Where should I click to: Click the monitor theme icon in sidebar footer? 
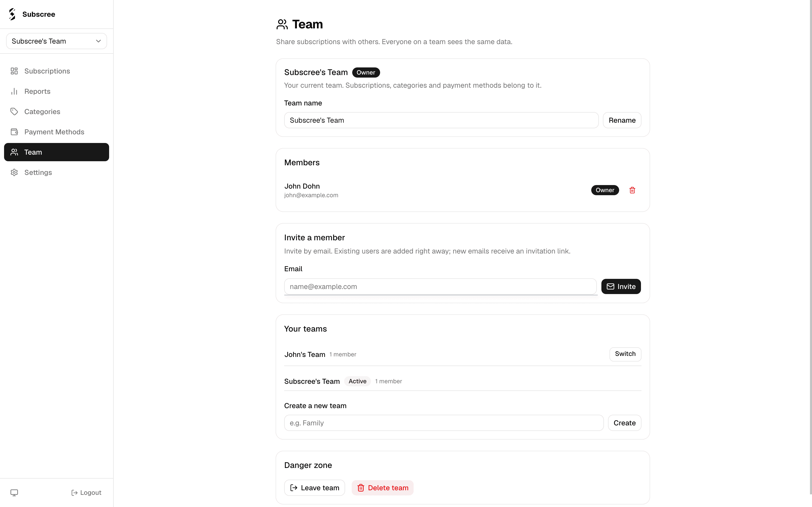click(x=14, y=493)
